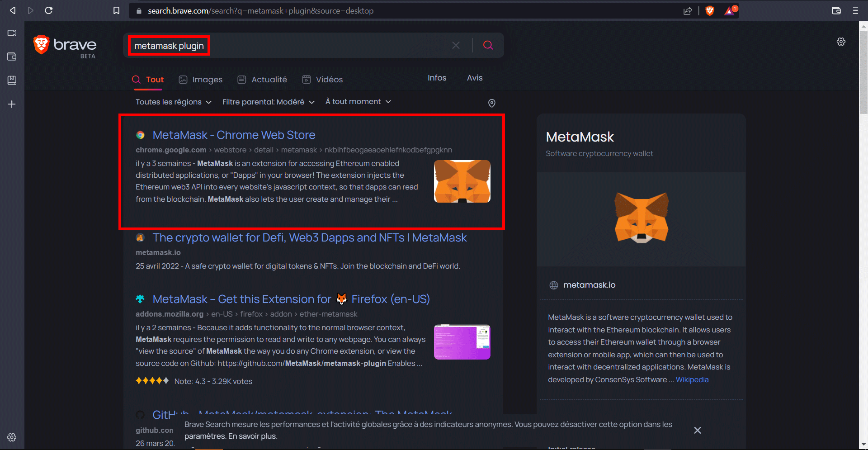868x450 pixels.
Task: Submit search with magnifier button
Action: tap(488, 45)
